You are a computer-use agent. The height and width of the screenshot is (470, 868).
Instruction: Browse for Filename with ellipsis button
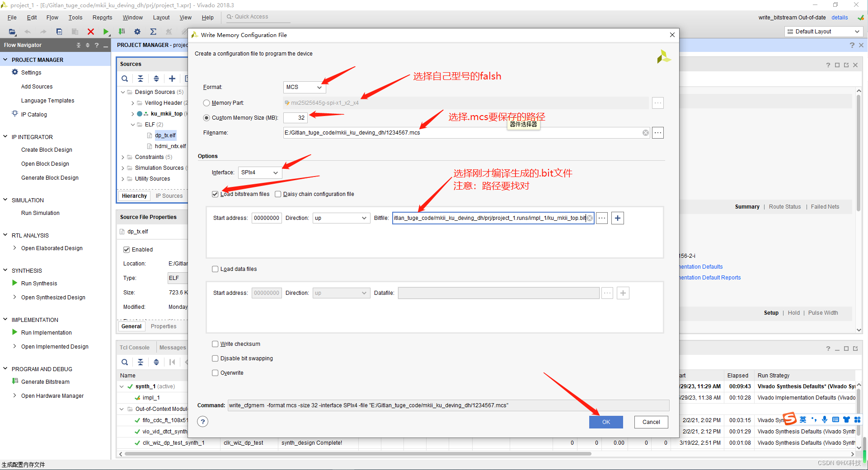coord(658,133)
